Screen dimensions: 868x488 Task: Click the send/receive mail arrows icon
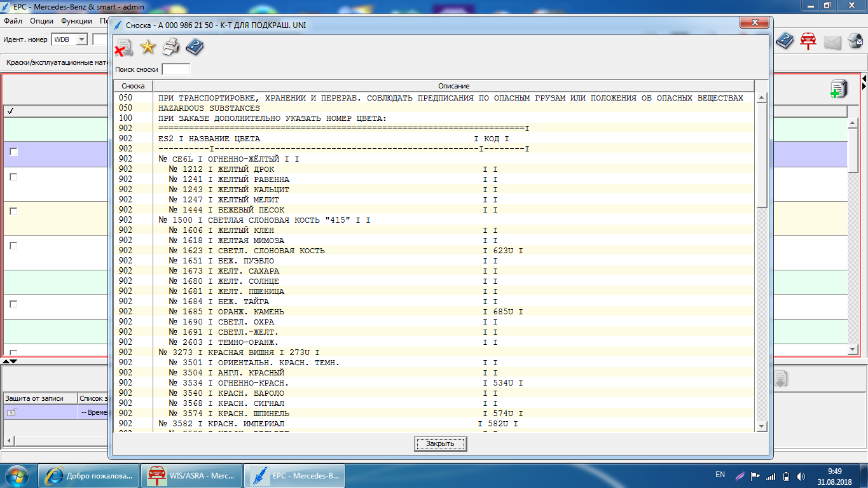pyautogui.click(x=856, y=41)
